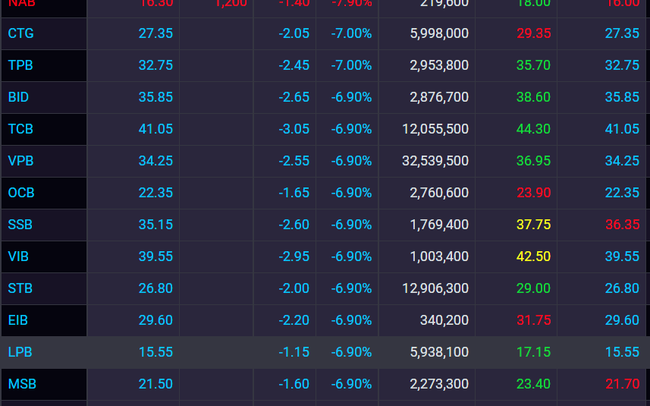
Task: Click MSB volume 2,273,300
Action: point(439,384)
